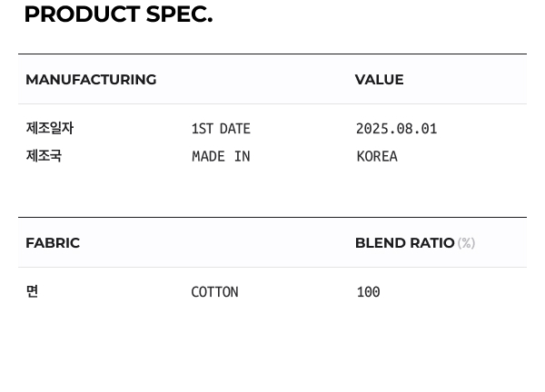Select the 면 fabric label
Viewport: 545px width, 392px height.
click(32, 292)
